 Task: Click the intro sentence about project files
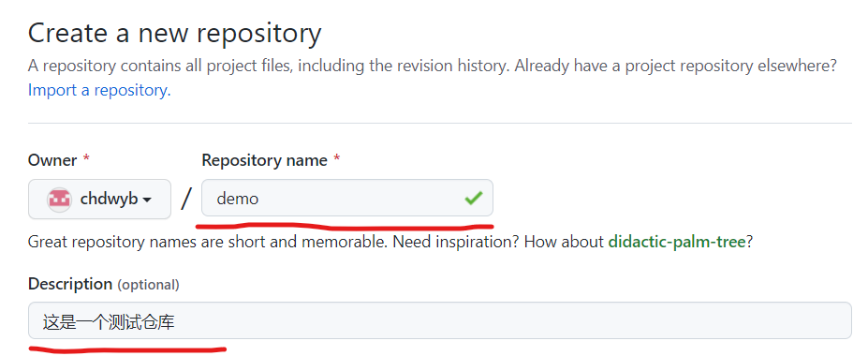tap(432, 66)
